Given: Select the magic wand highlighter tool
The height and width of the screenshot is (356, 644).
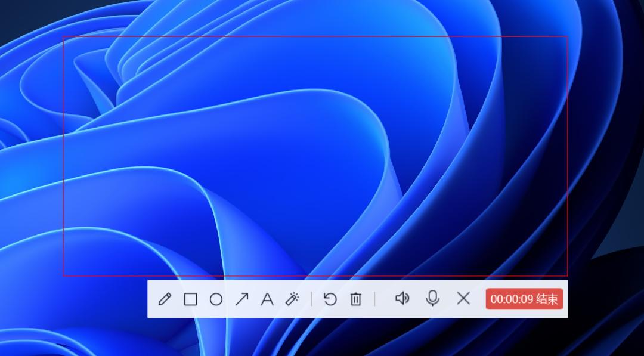Looking at the screenshot, I should [x=292, y=299].
